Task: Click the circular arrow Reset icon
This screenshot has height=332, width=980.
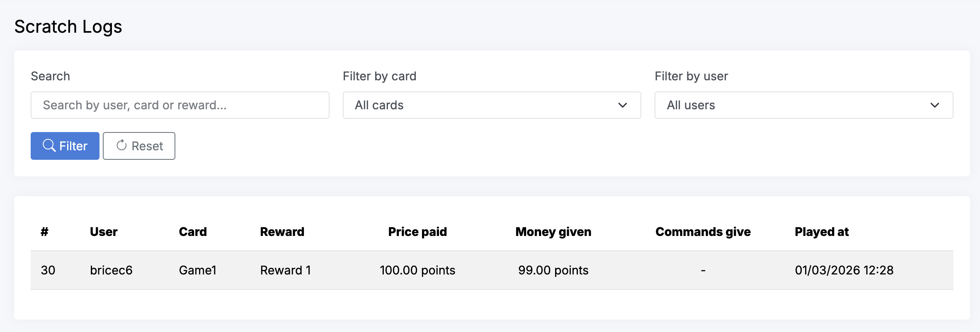Action: click(x=121, y=145)
